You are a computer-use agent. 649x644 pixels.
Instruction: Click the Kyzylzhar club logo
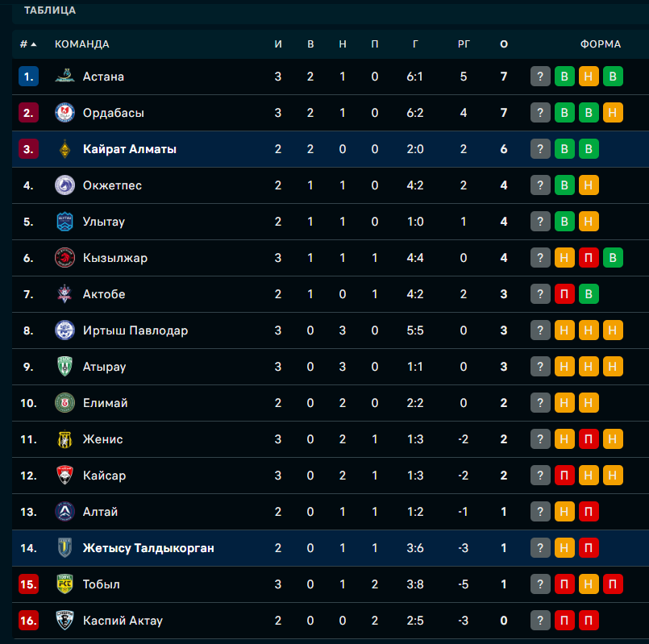coord(64,258)
